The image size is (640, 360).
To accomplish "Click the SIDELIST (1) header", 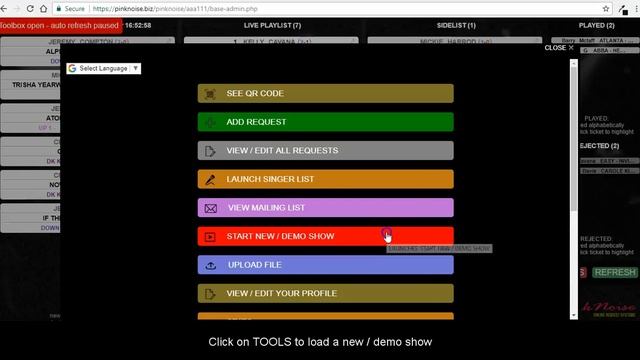I will pos(456,25).
